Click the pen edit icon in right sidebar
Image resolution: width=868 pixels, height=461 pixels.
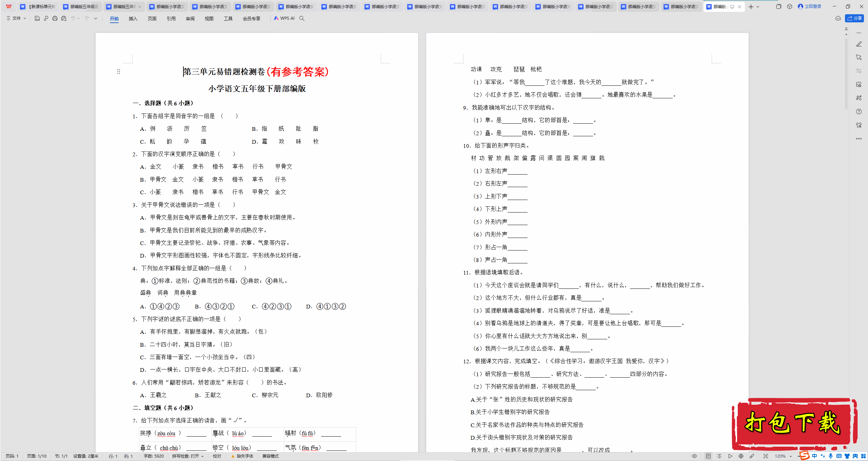[859, 44]
